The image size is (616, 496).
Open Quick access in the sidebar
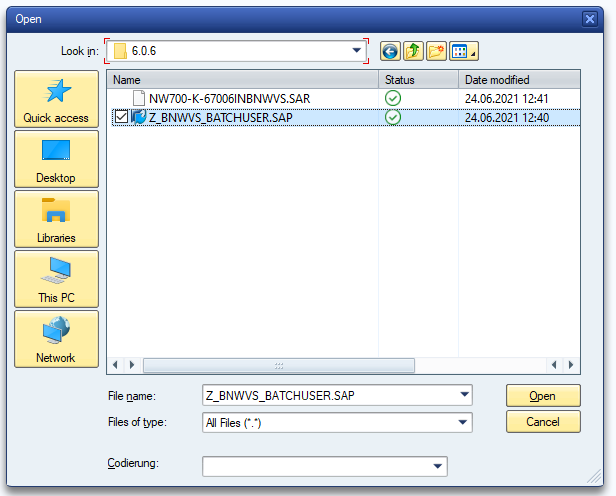point(56,100)
